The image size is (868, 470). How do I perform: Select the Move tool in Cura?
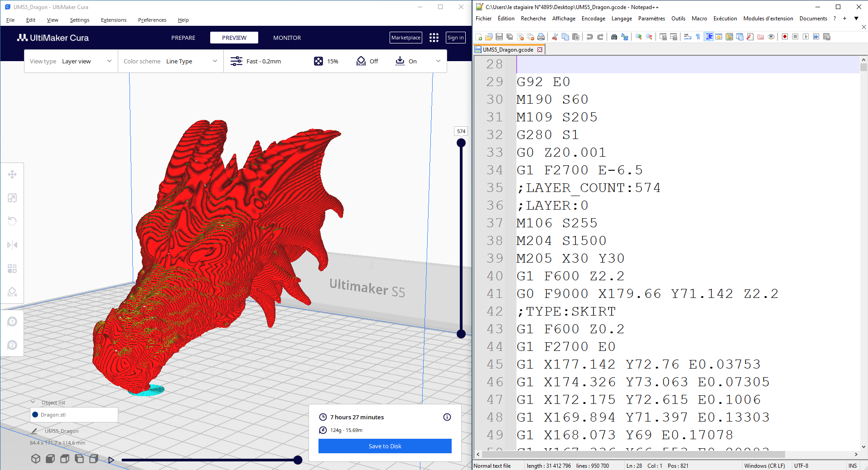pyautogui.click(x=12, y=174)
